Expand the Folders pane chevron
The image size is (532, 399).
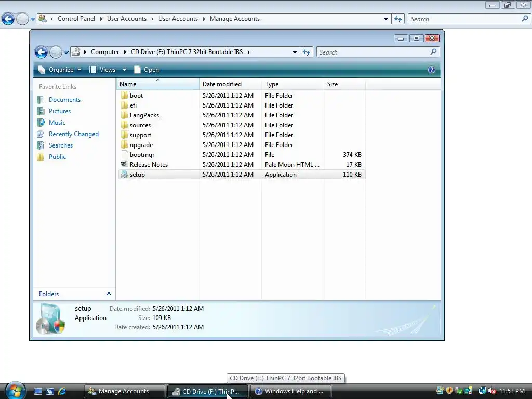109,294
